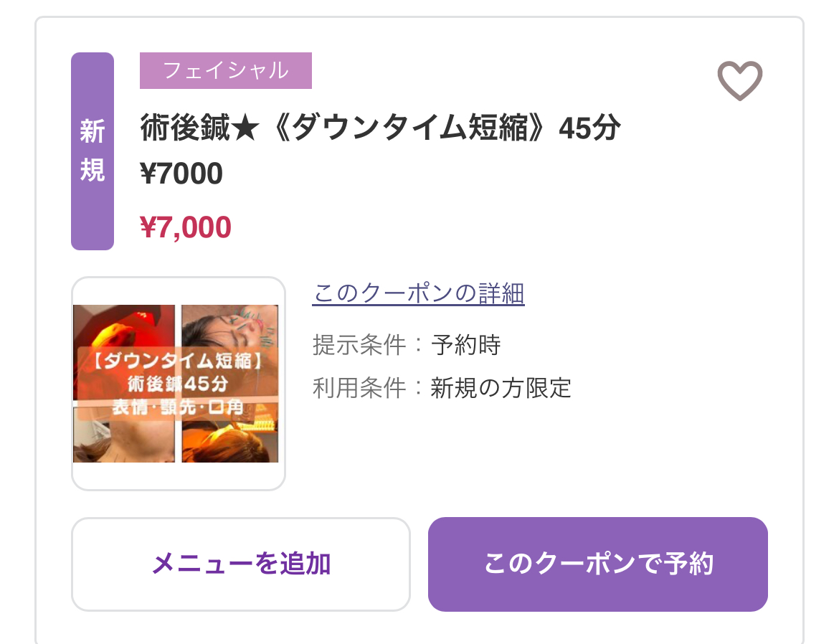
Task: Favorite this coupon with the heart icon
Action: pyautogui.click(x=740, y=80)
